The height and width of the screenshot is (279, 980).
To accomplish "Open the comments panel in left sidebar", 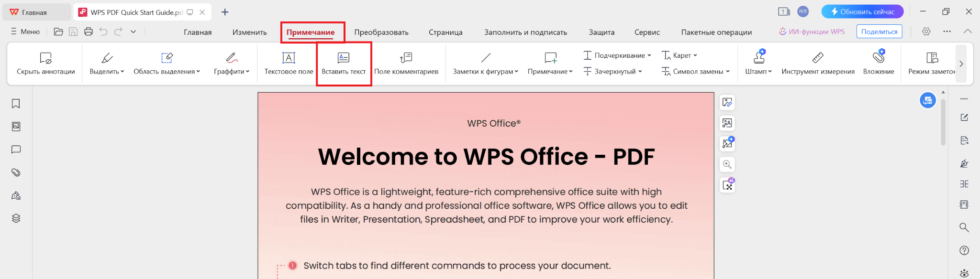I will 16,150.
